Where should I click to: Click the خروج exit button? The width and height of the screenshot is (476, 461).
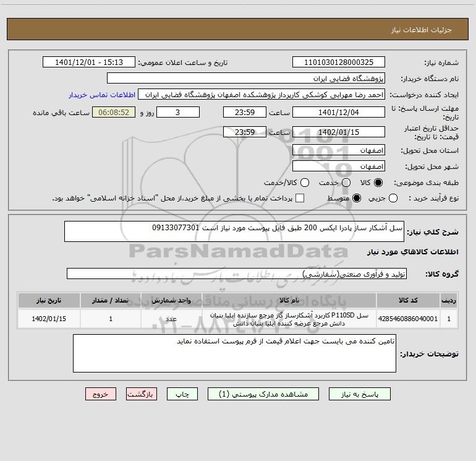[x=101, y=394]
